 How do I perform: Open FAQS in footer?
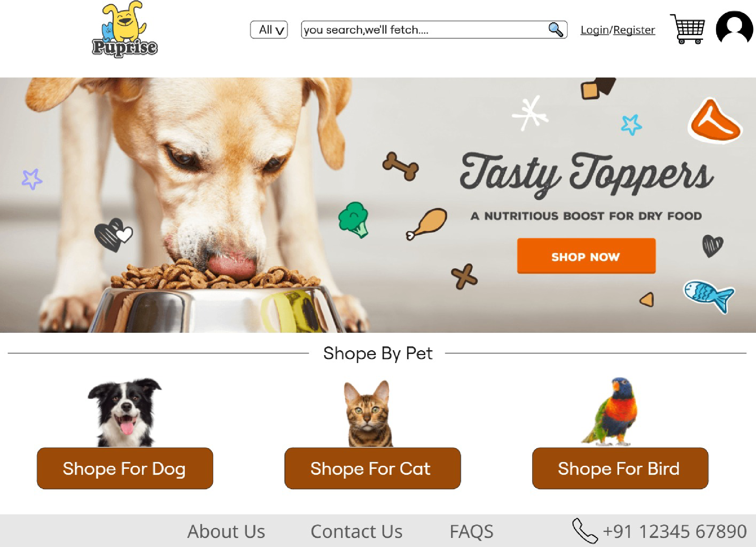point(471,531)
